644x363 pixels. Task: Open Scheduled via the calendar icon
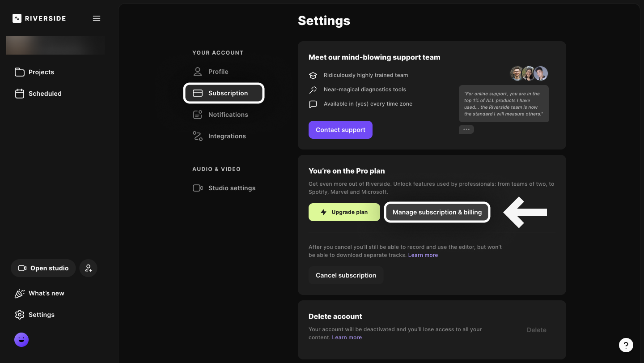pos(20,93)
